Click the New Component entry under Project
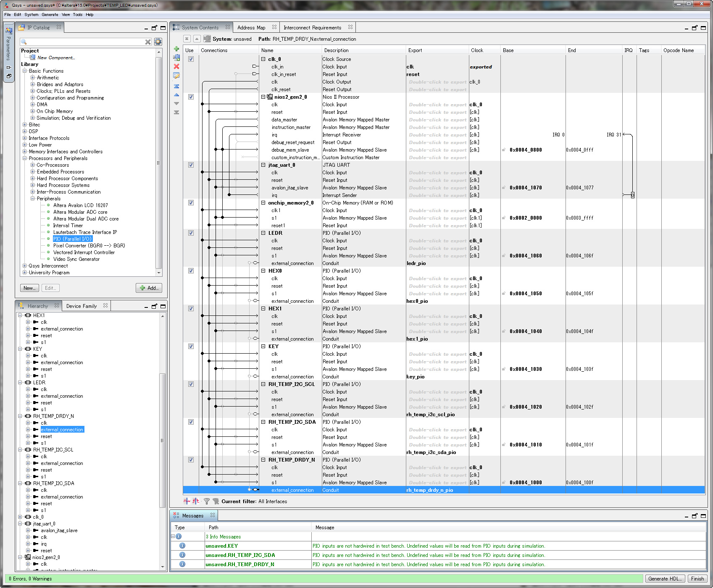713x588 pixels. 56,58
